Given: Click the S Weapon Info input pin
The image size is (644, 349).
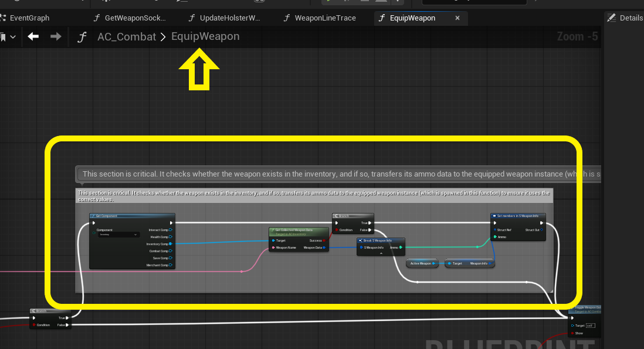Looking at the screenshot, I should tap(361, 248).
